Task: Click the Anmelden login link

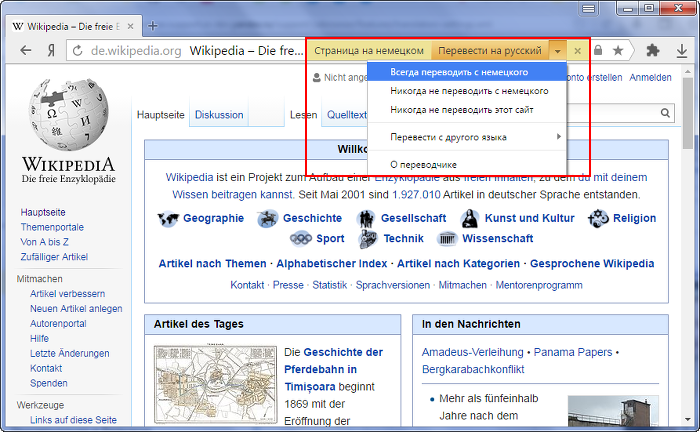Action: pos(650,77)
